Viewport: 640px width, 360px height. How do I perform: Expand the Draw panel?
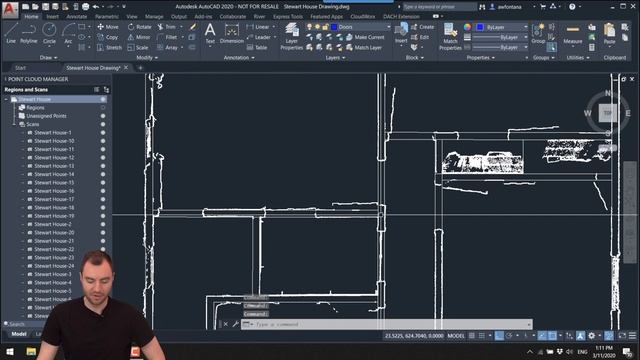[x=48, y=58]
